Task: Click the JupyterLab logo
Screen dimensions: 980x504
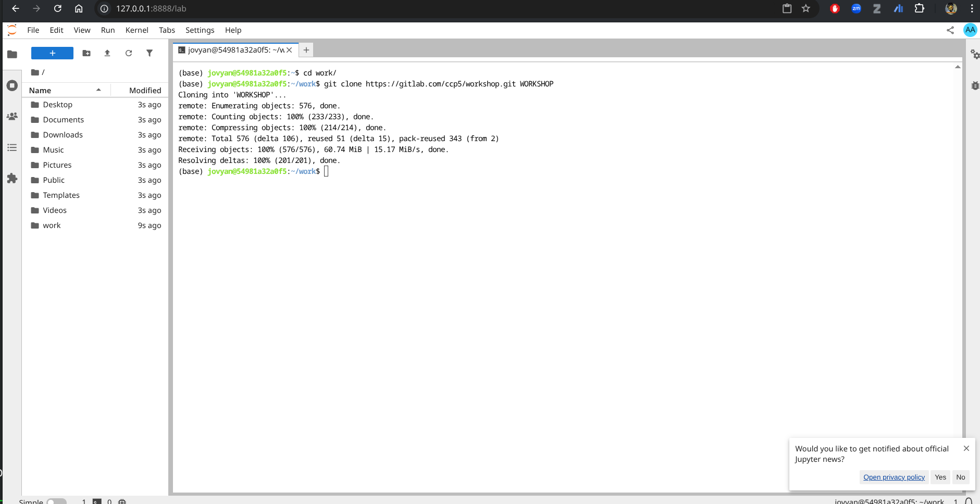Action: [12, 30]
